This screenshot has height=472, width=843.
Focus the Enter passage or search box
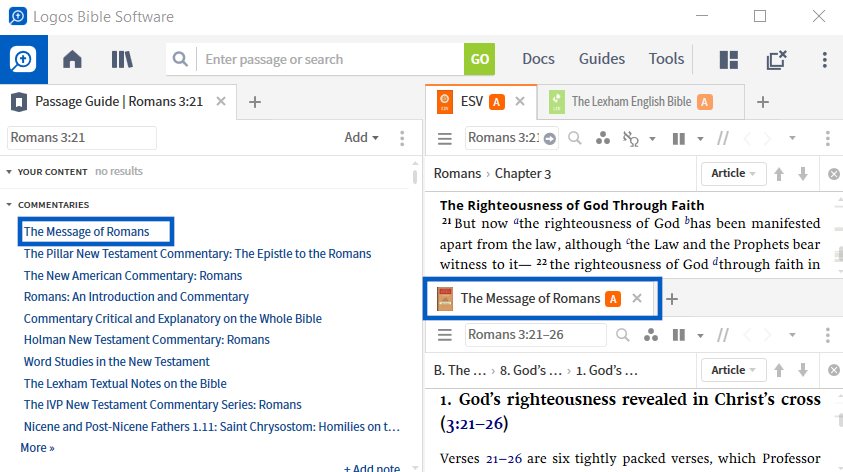(331, 59)
